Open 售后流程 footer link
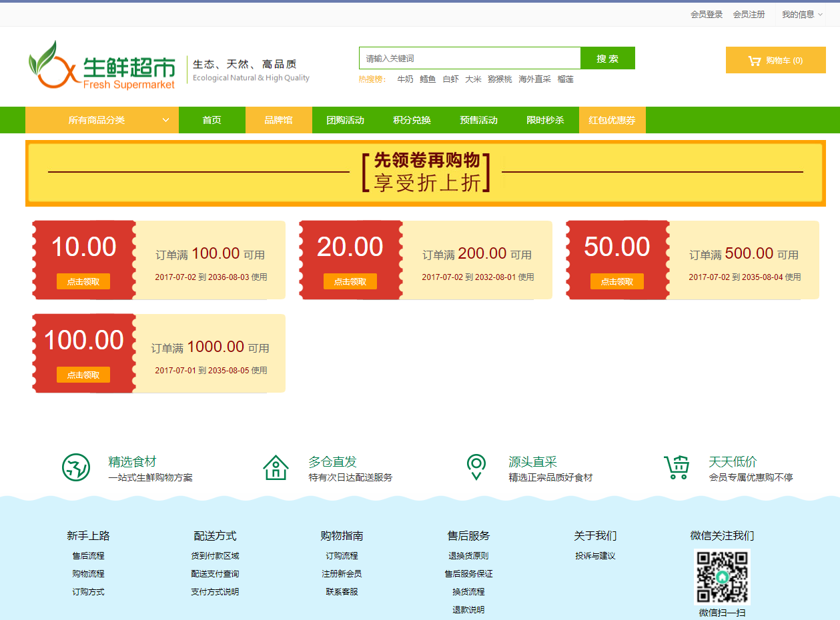 click(88, 556)
